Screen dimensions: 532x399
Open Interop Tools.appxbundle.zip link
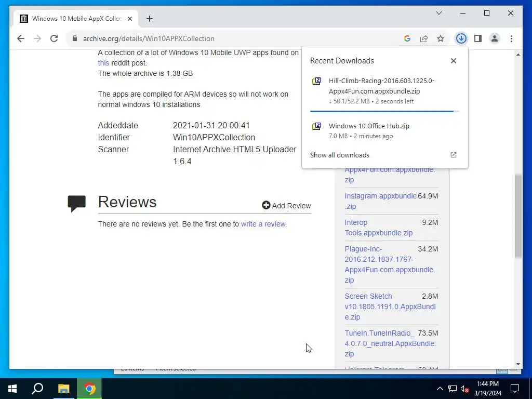coord(379,228)
